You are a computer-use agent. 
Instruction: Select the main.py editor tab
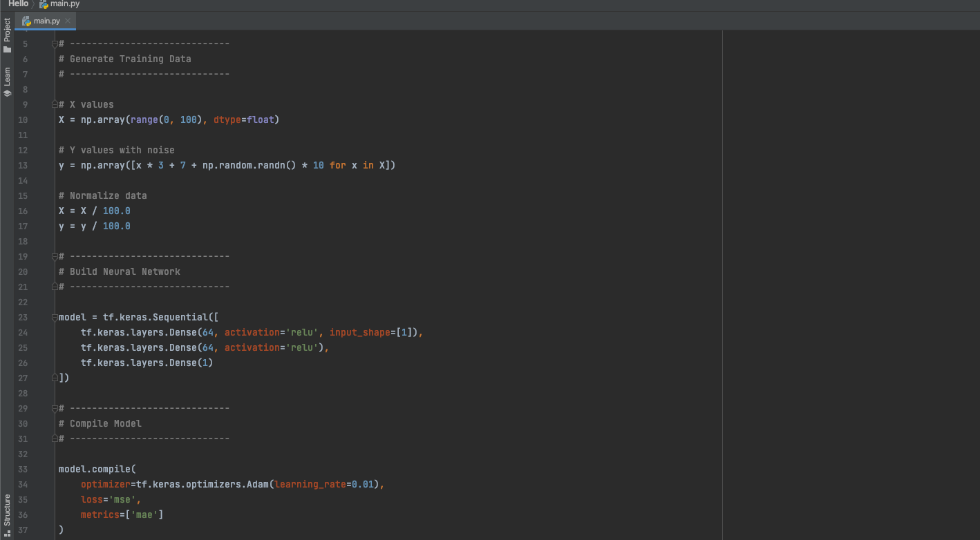[x=46, y=21]
